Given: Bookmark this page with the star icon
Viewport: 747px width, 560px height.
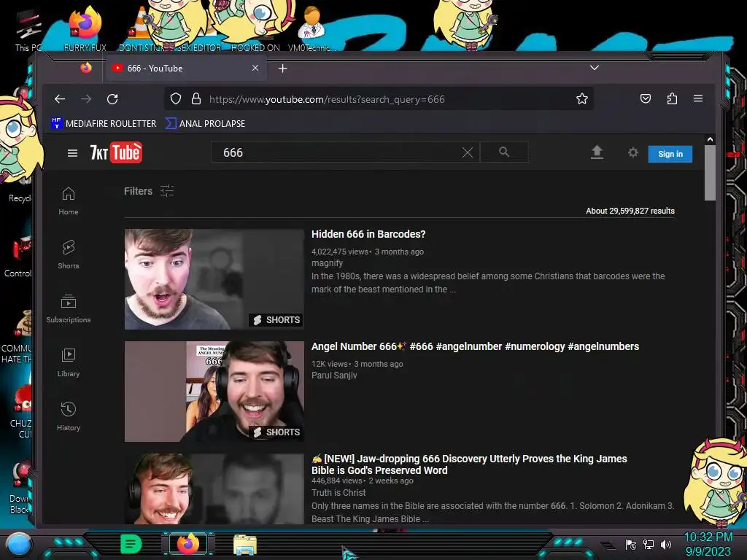Looking at the screenshot, I should pyautogui.click(x=581, y=98).
